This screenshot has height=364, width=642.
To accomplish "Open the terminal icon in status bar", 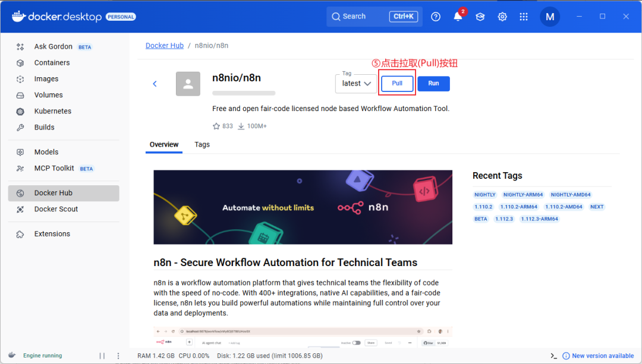I will coord(553,356).
